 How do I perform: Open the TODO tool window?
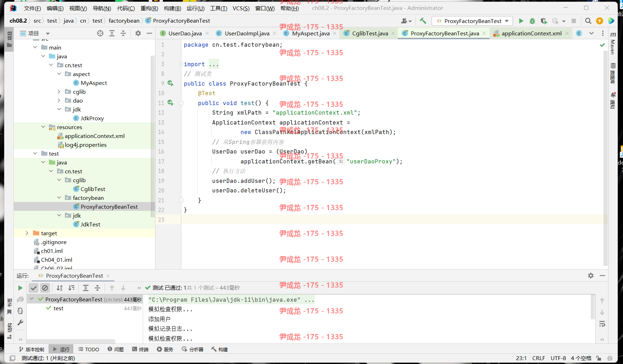pos(89,349)
